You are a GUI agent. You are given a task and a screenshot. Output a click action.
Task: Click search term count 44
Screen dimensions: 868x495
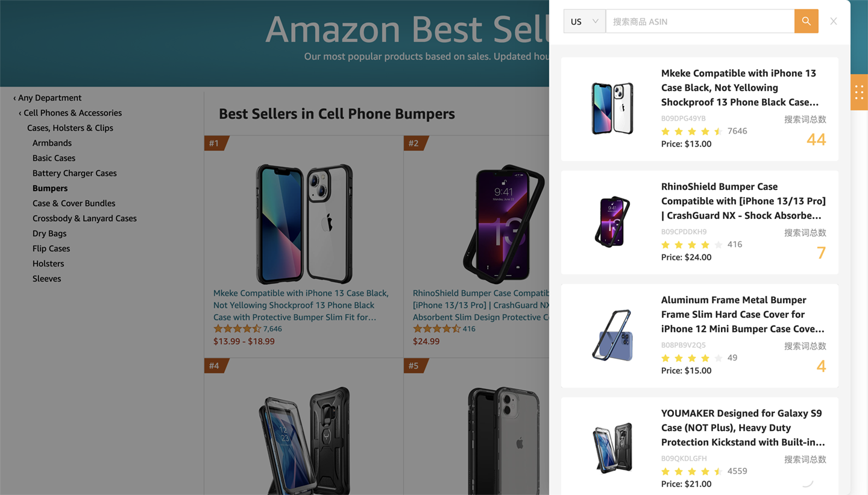point(816,139)
